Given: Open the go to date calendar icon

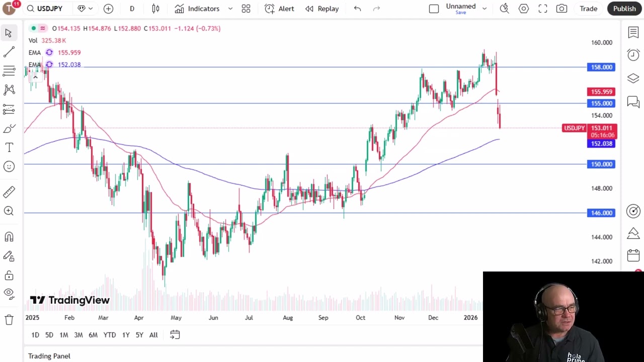Looking at the screenshot, I should tap(175, 335).
